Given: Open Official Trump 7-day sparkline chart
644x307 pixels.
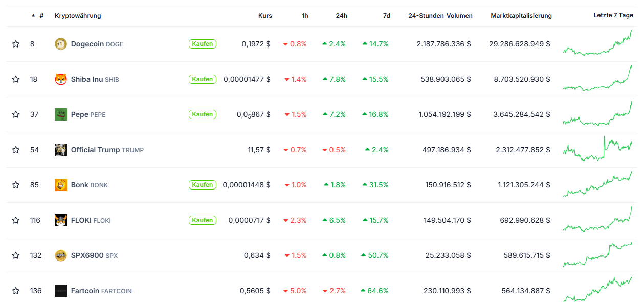Looking at the screenshot, I should (x=597, y=149).
